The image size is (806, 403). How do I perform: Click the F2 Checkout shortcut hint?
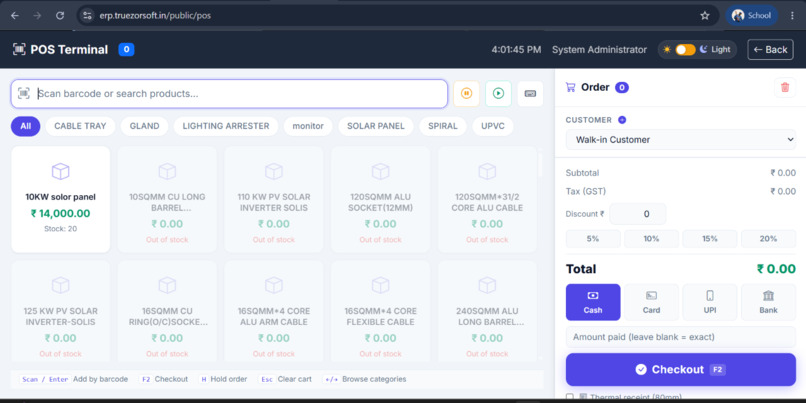click(164, 379)
